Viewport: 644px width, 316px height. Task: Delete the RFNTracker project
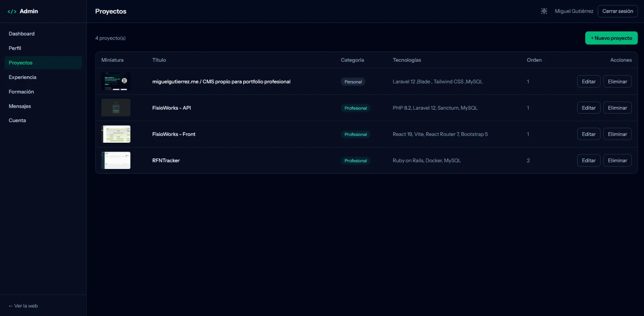click(617, 160)
